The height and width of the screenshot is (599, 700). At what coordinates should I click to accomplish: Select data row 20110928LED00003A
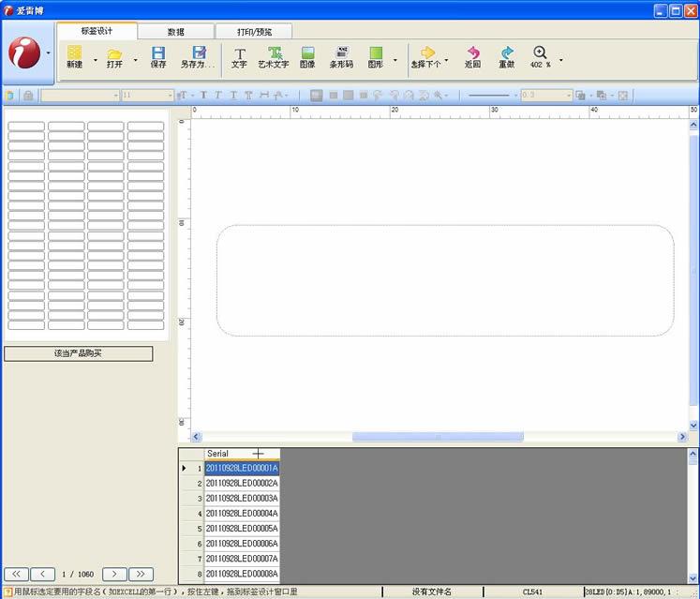(242, 498)
